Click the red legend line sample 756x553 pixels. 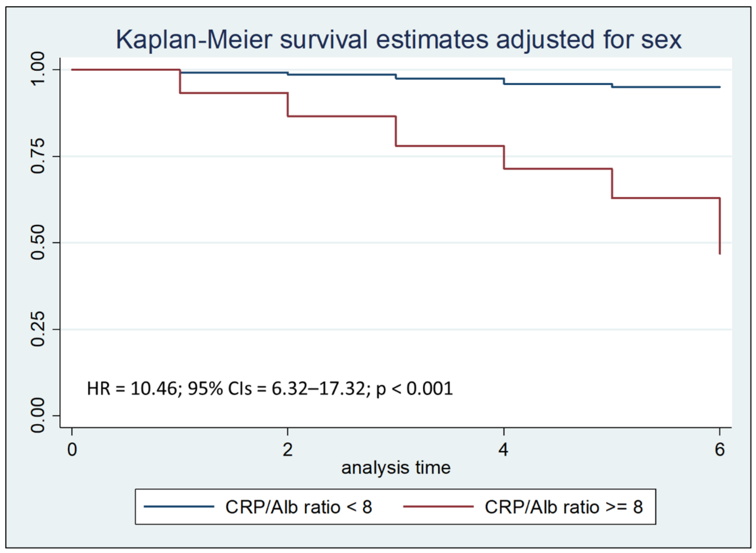coord(438,506)
